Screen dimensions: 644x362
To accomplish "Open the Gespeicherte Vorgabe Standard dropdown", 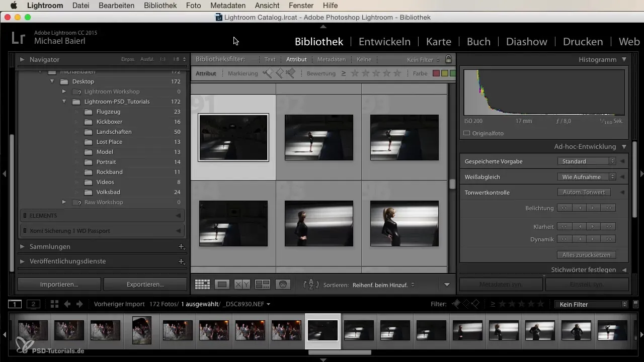I will 587,161.
